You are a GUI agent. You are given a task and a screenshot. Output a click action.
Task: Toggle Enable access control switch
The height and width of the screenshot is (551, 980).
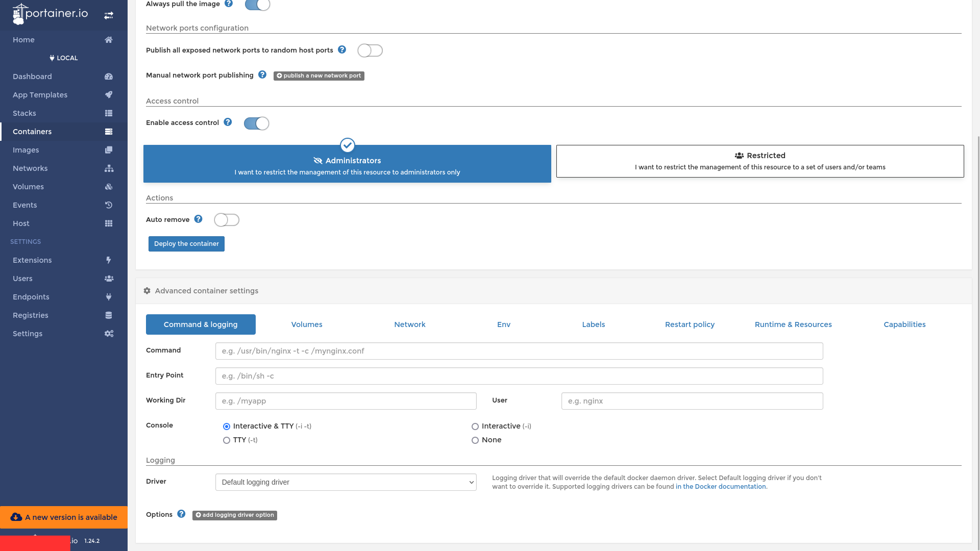(255, 123)
